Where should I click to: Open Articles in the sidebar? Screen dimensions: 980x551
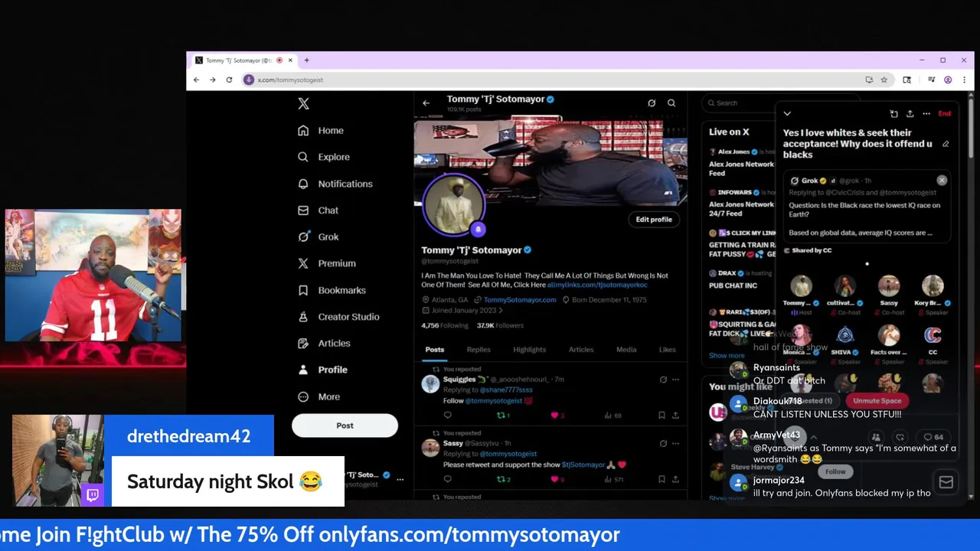click(324, 344)
